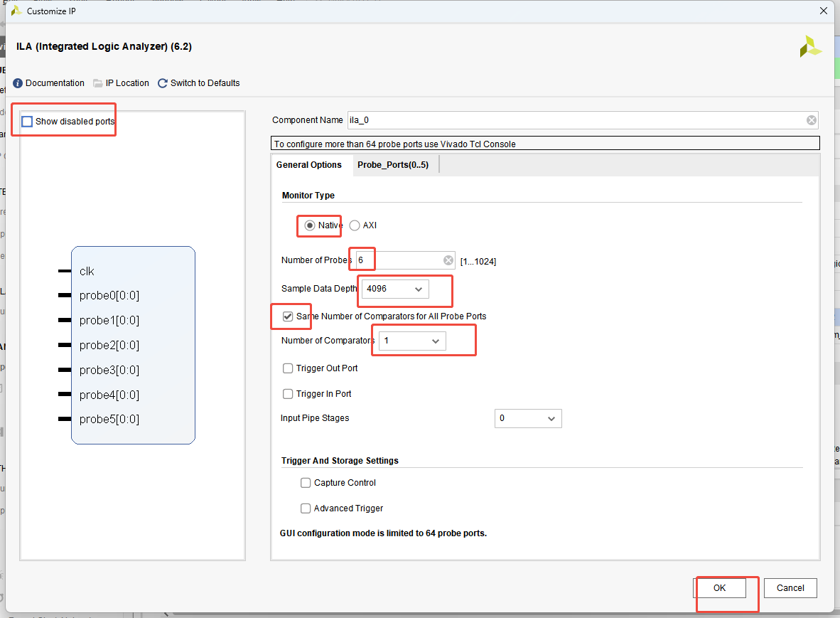Click the Cancel button

pyautogui.click(x=790, y=588)
